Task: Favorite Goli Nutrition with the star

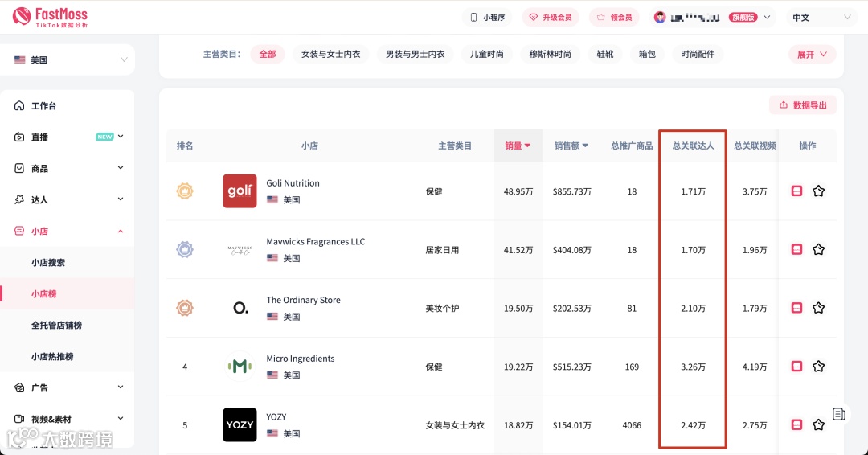Action: (x=819, y=191)
